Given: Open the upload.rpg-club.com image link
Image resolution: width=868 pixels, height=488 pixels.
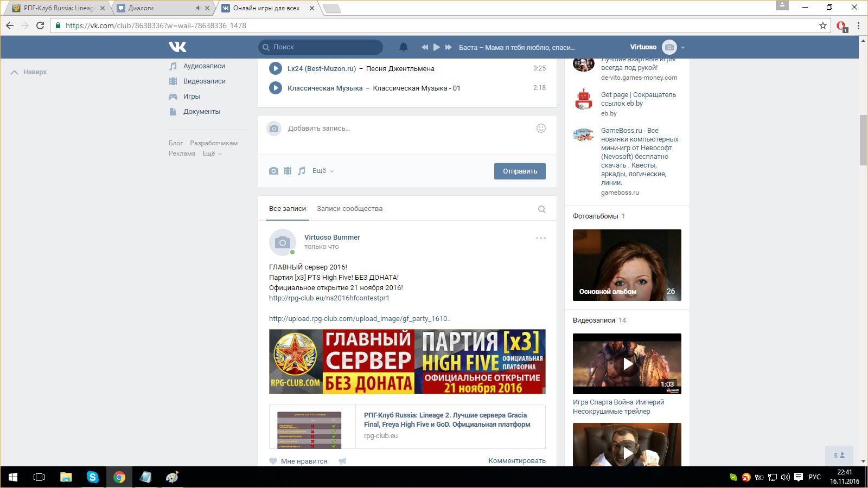Looking at the screenshot, I should [360, 319].
